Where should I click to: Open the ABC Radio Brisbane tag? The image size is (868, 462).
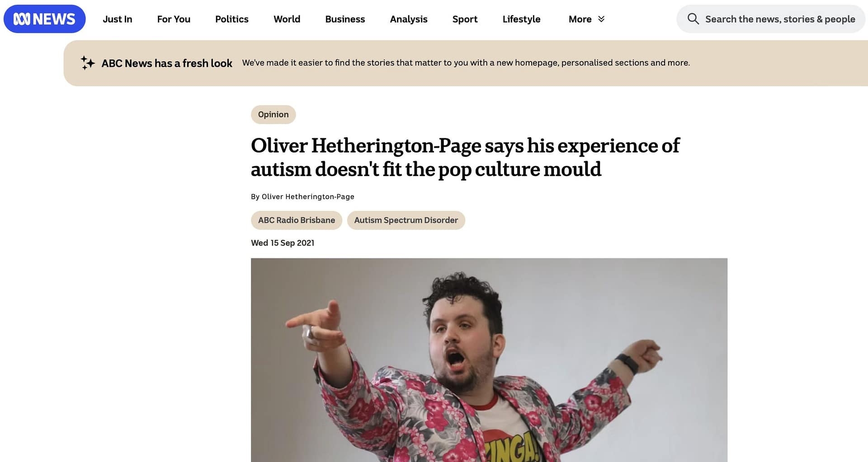coord(297,220)
